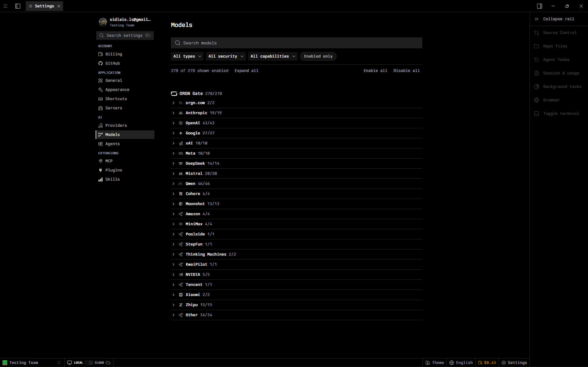
Task: Open Settings from the status bar
Action: [514, 363]
